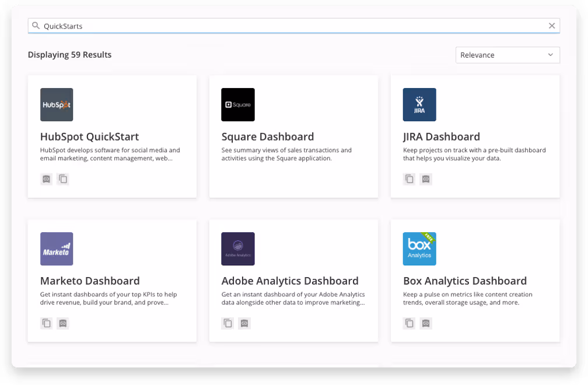This screenshot has width=588, height=385.
Task: Click Box Analytics card's connector eye icon
Action: click(426, 323)
